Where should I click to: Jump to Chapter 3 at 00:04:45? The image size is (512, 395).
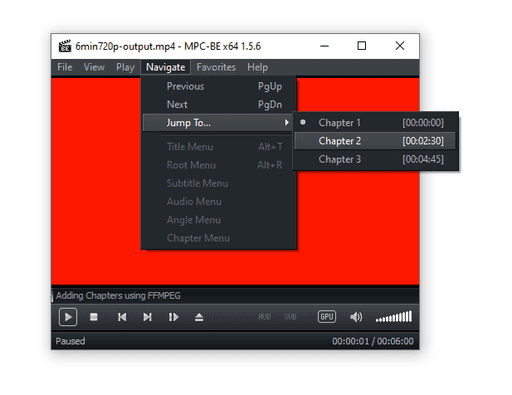376,159
